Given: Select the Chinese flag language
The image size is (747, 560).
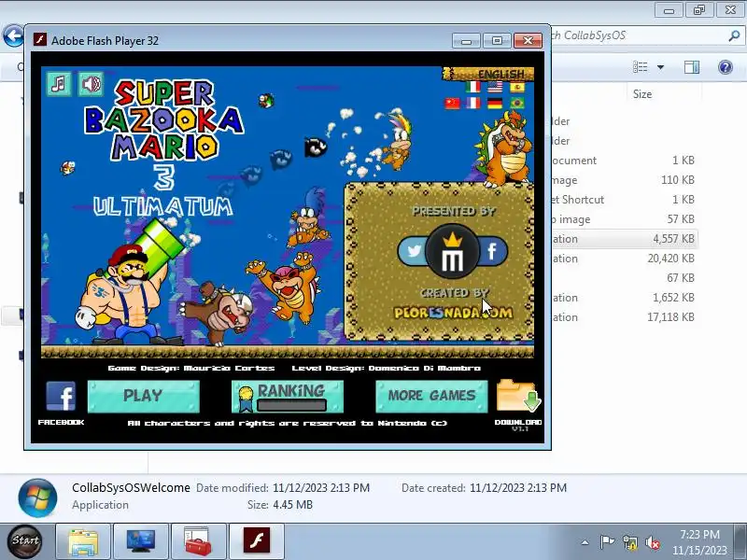Looking at the screenshot, I should 452,103.
